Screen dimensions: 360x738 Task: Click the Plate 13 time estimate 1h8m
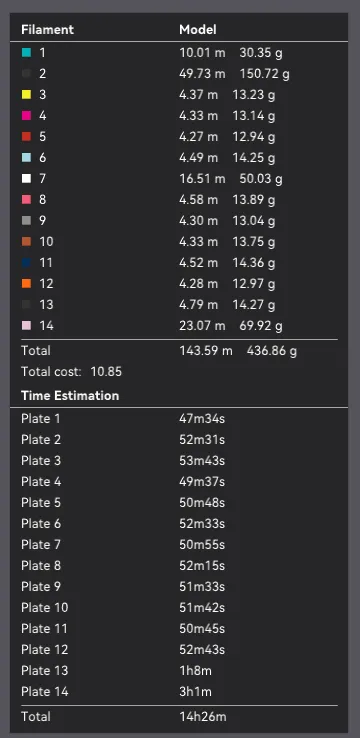coord(195,670)
